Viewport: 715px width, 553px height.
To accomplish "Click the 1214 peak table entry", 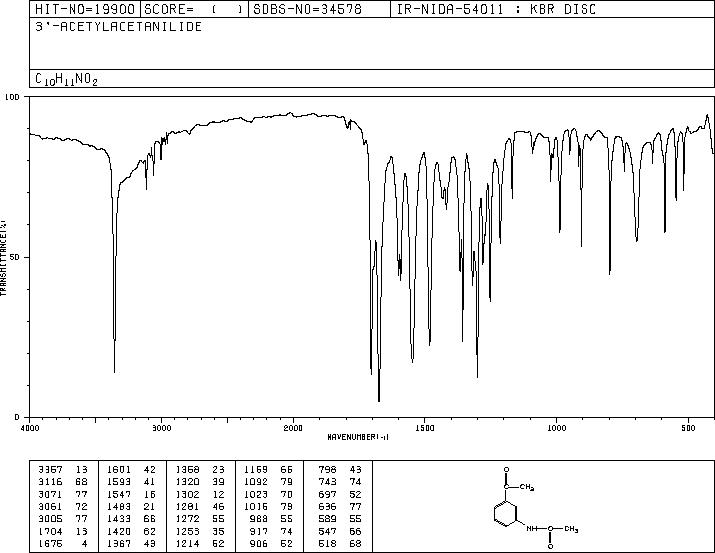I will [200, 544].
